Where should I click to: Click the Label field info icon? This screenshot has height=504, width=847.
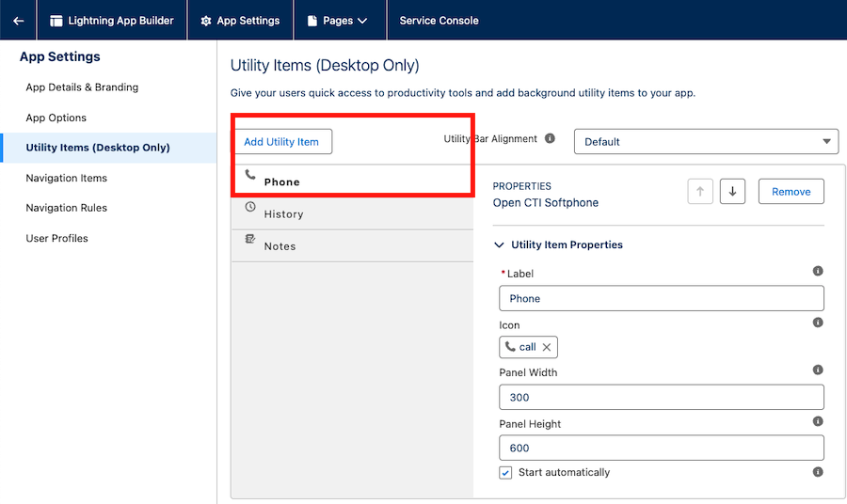[818, 271]
